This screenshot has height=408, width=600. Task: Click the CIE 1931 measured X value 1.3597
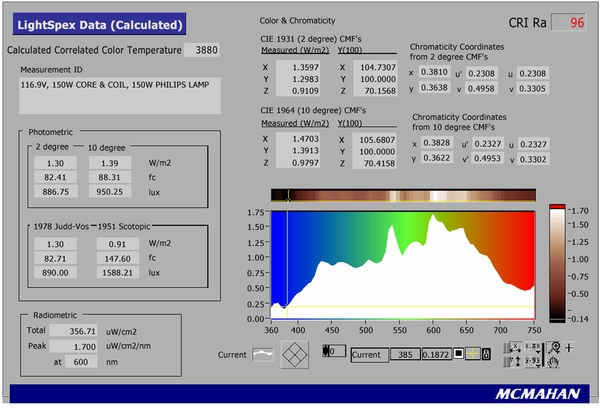pyautogui.click(x=298, y=67)
